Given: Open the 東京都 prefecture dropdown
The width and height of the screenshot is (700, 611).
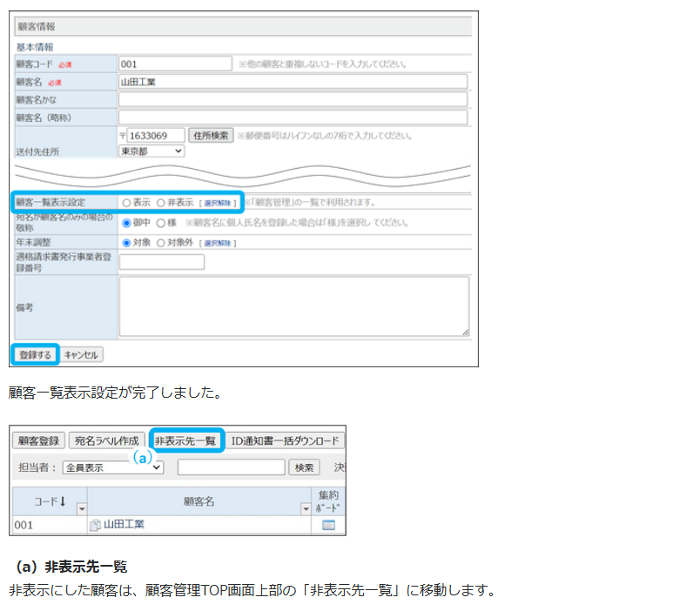Looking at the screenshot, I should pos(151,151).
